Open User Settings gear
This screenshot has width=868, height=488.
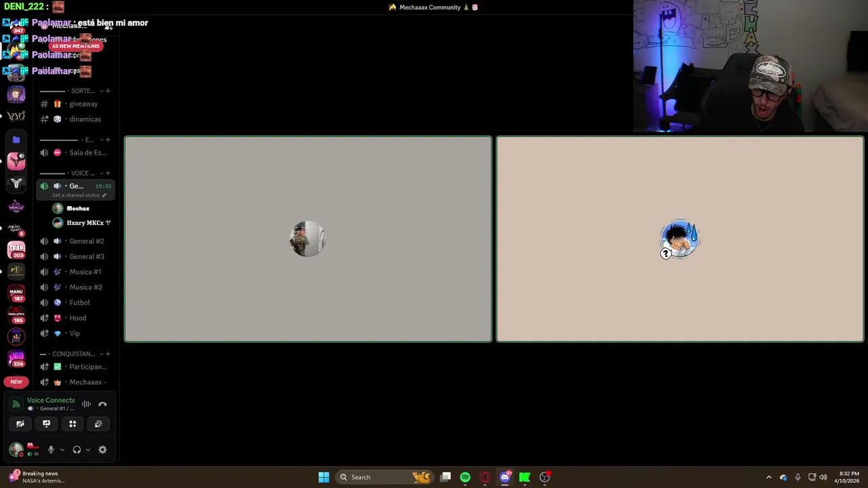(102, 449)
